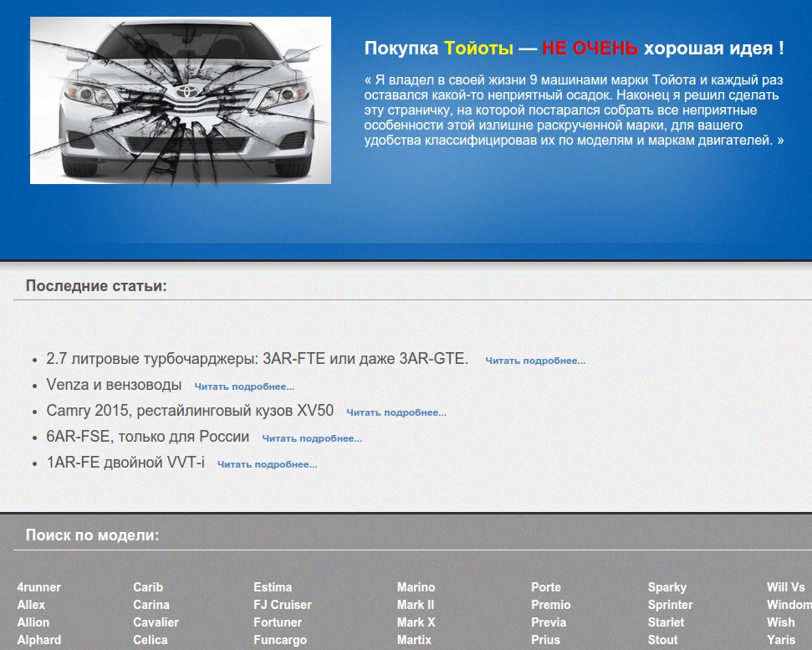Go to the FJ Cruiser model
This screenshot has height=650, width=812.
[x=283, y=605]
